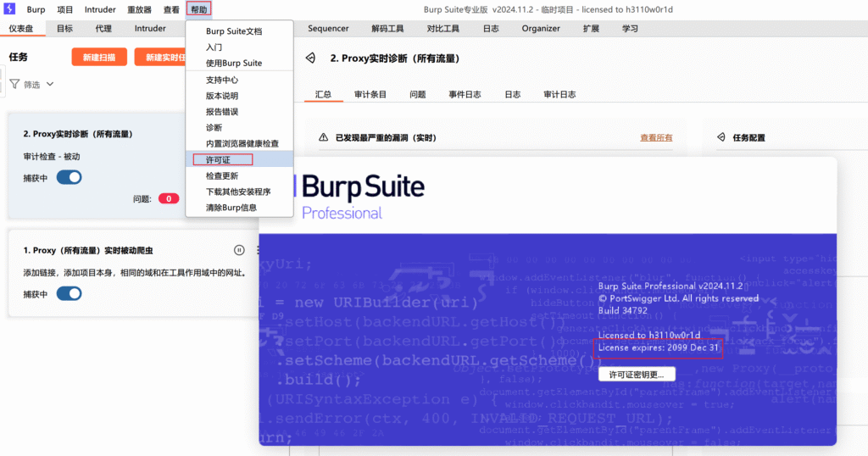Select Burp Suite文档 menu entry

click(x=240, y=31)
